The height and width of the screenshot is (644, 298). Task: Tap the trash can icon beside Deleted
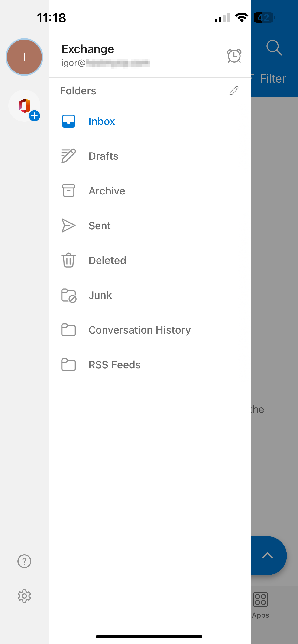(x=68, y=260)
